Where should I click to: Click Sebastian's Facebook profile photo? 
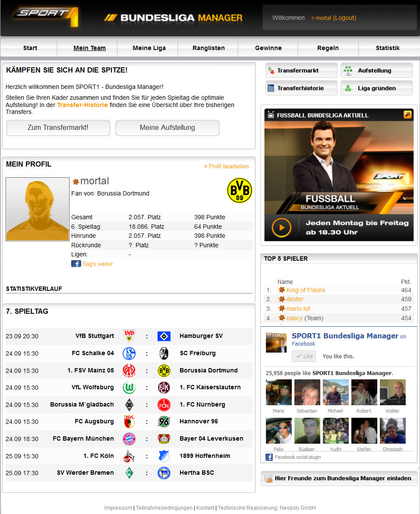(x=307, y=392)
